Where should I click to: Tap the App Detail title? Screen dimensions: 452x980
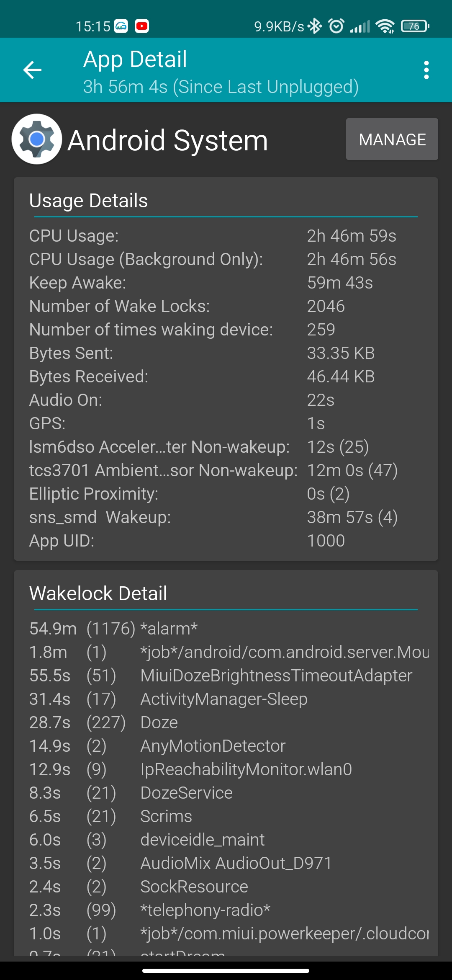[135, 59]
